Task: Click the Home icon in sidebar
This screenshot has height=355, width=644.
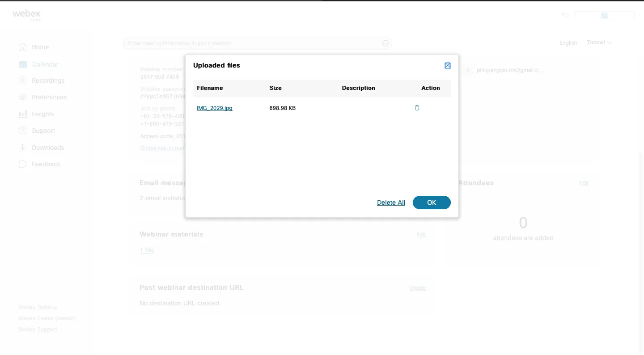Action: pyautogui.click(x=22, y=47)
